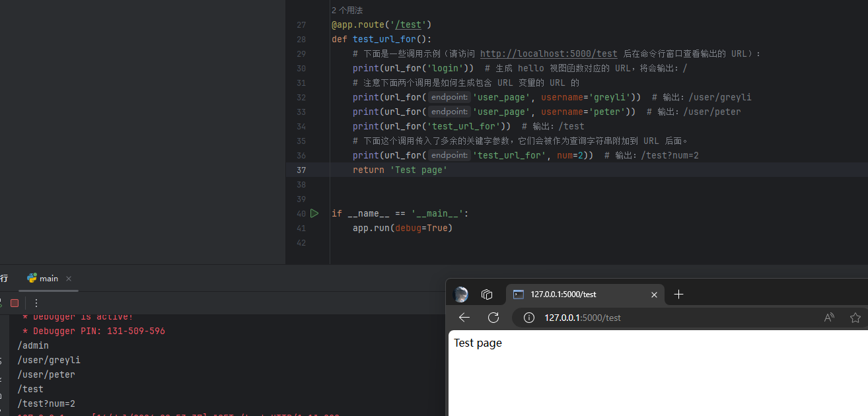Close the main run tab
The height and width of the screenshot is (416, 868).
coord(69,279)
